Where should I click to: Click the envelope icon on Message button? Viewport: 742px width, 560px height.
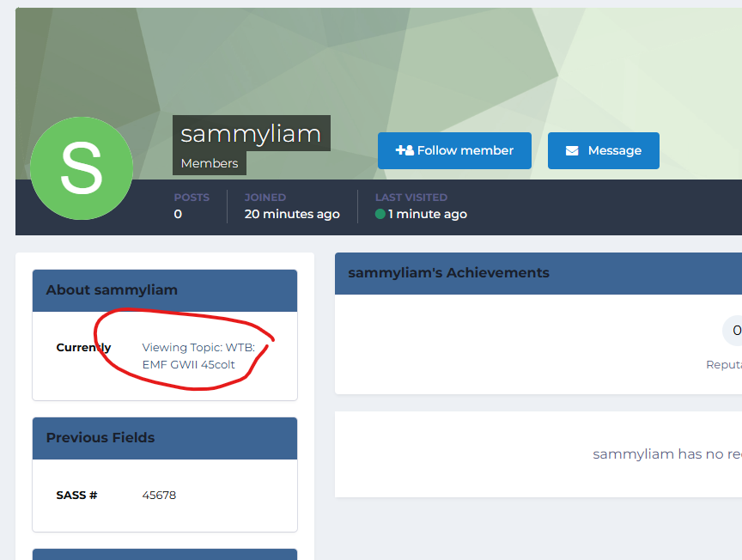pos(572,151)
